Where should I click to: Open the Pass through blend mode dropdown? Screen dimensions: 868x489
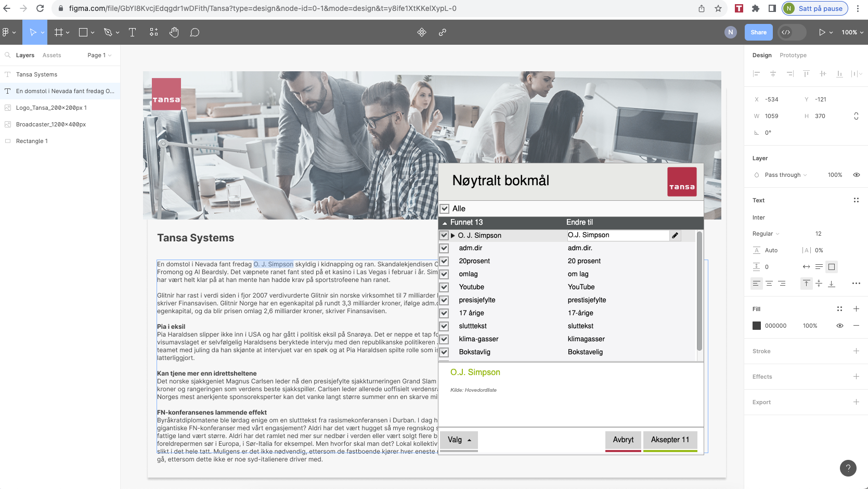pyautogui.click(x=786, y=175)
